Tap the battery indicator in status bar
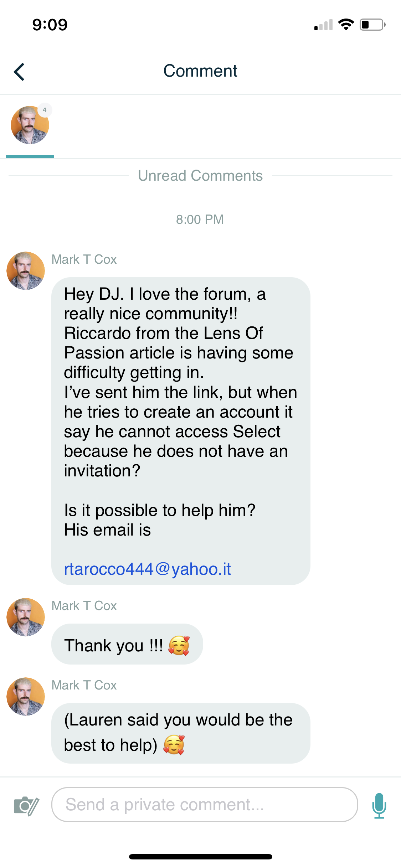Image resolution: width=401 pixels, height=868 pixels. (x=372, y=25)
